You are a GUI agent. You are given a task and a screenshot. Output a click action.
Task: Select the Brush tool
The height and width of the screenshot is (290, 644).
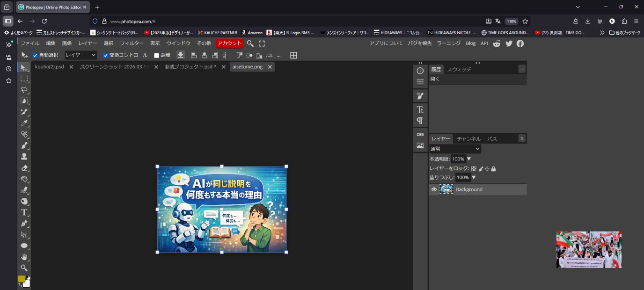[x=24, y=145]
